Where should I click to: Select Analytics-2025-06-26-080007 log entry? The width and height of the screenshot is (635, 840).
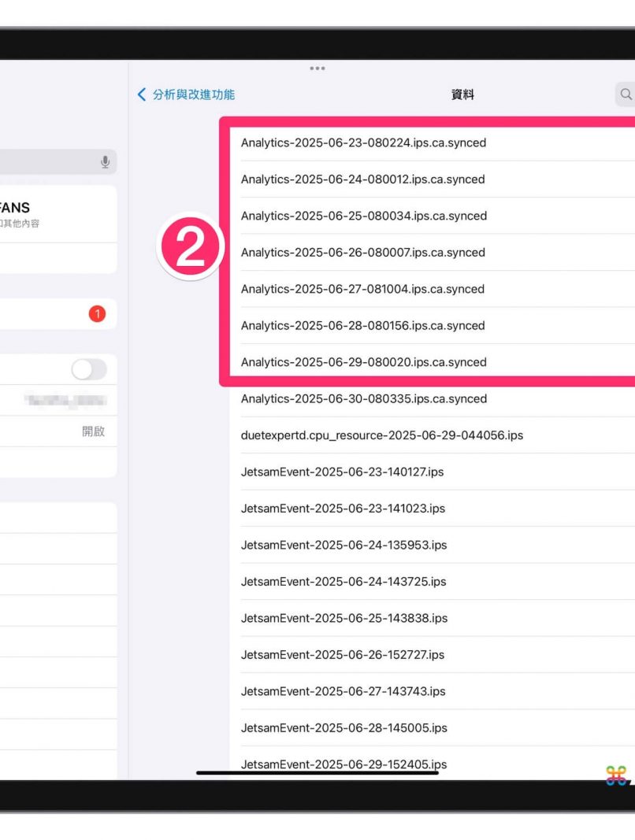362,253
